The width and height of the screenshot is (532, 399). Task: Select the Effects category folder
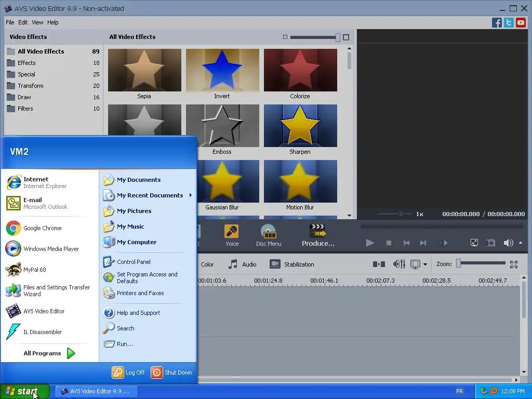pos(54,63)
